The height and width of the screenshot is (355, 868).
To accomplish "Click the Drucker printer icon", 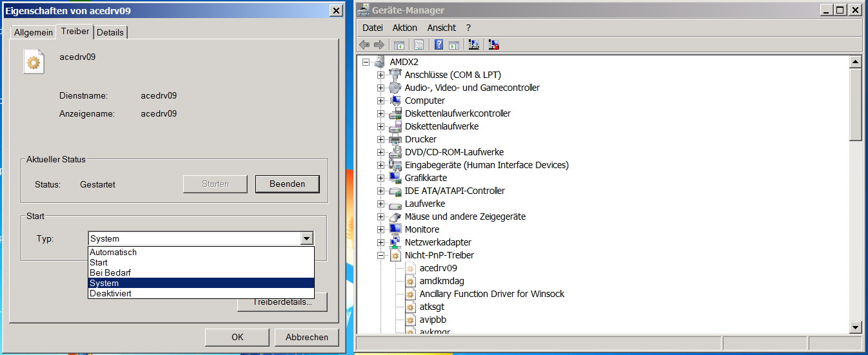I will coord(396,139).
